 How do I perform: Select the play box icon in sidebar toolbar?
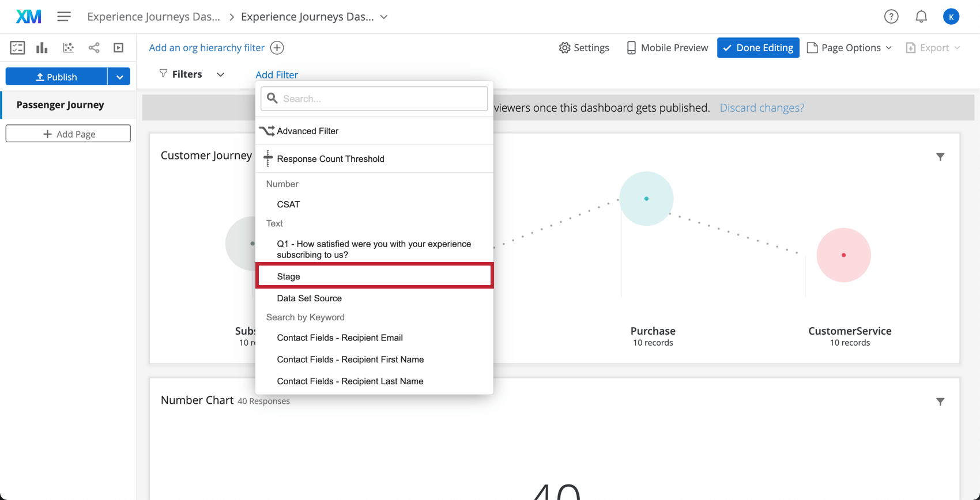click(x=119, y=48)
